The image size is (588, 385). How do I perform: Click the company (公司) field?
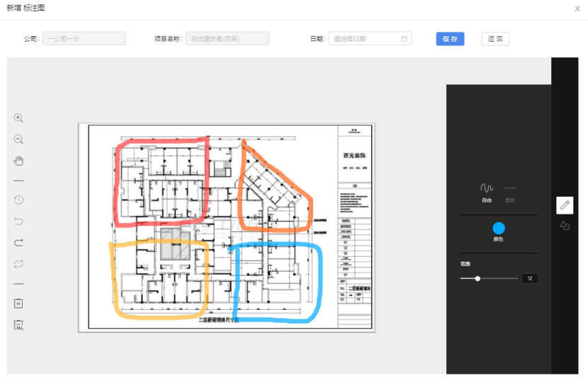(x=84, y=39)
